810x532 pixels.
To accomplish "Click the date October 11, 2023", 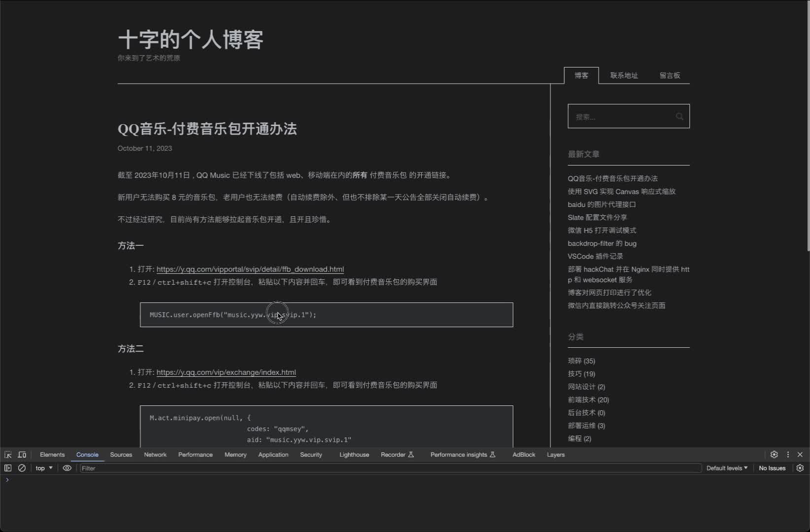I will (x=145, y=148).
